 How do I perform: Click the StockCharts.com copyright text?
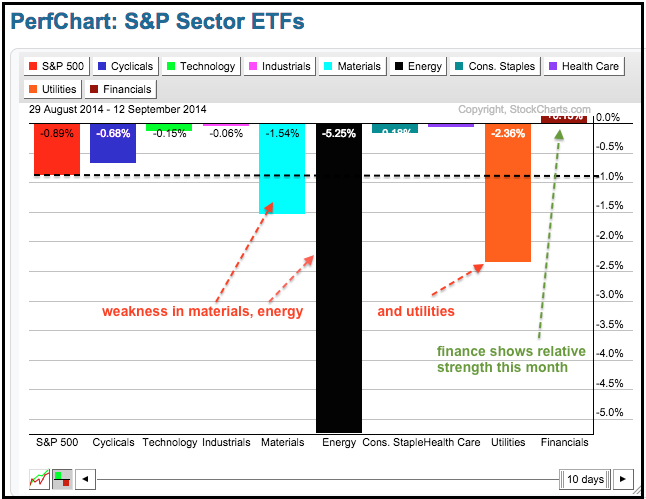(523, 110)
